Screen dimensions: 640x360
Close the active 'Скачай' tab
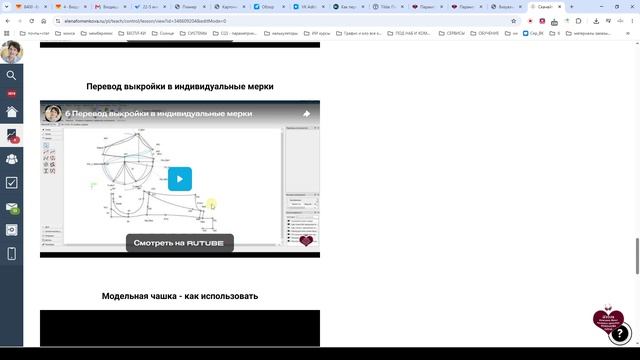tap(559, 7)
